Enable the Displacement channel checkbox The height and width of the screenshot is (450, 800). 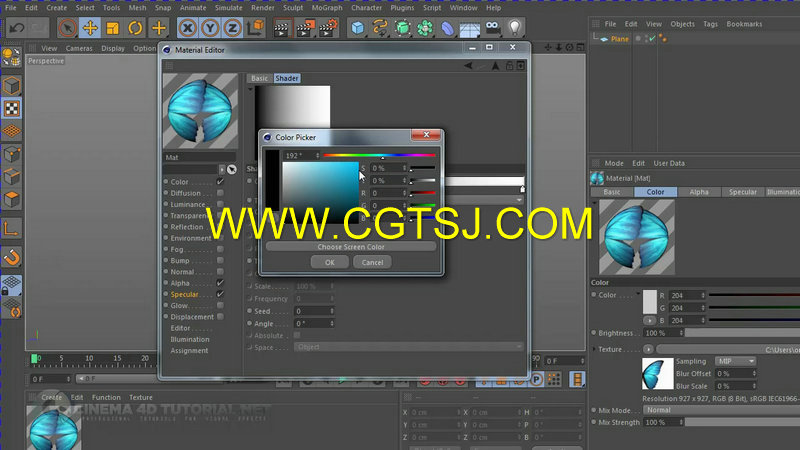tap(220, 316)
